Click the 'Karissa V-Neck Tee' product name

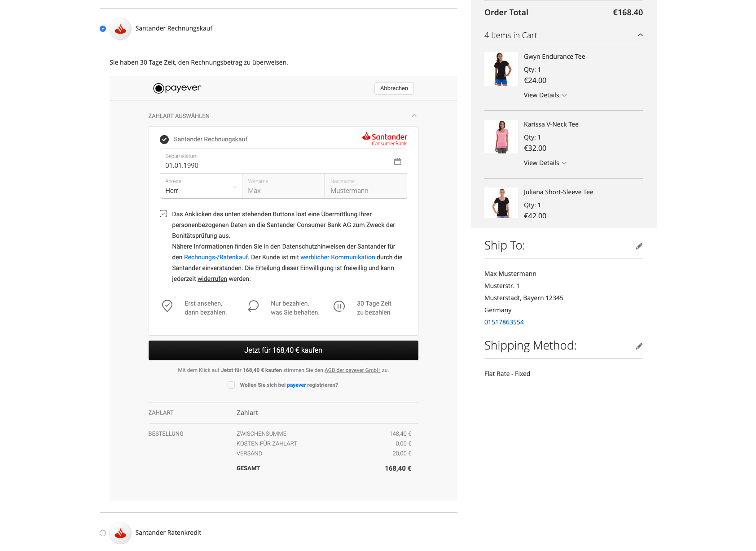click(x=551, y=124)
